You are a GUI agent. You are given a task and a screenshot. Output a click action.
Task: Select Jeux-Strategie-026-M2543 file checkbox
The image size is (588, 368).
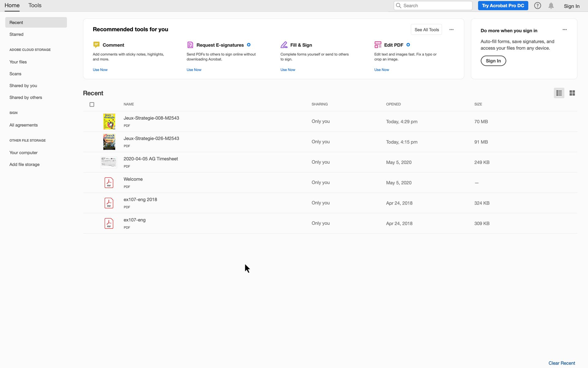92,142
